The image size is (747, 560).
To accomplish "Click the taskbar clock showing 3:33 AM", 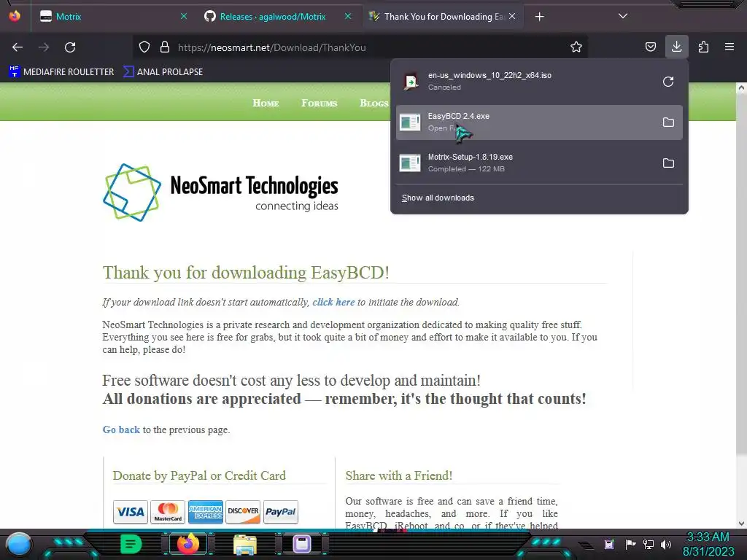I will tap(708, 544).
